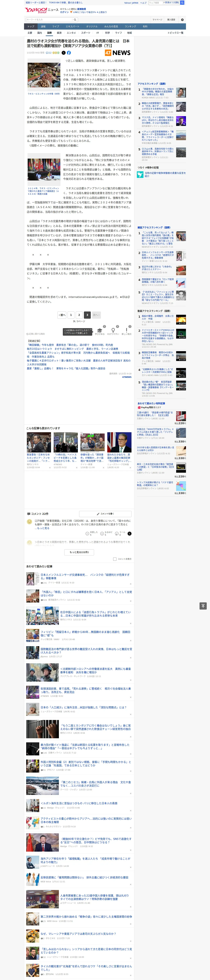
Task: Click the keyword search input field
Action: pos(49,20)
